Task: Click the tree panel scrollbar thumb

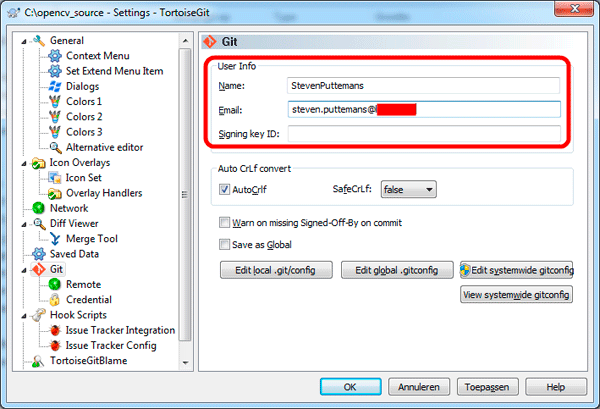Action: pyautogui.click(x=186, y=194)
